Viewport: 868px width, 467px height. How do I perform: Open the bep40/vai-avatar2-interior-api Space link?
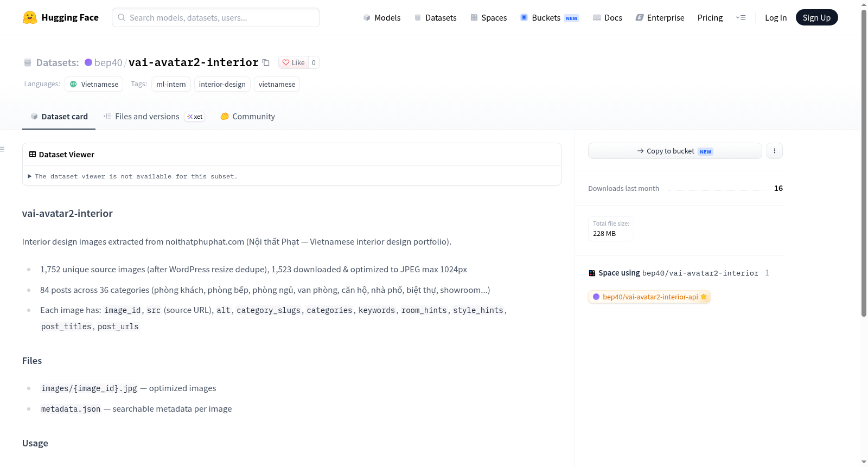pos(649,297)
